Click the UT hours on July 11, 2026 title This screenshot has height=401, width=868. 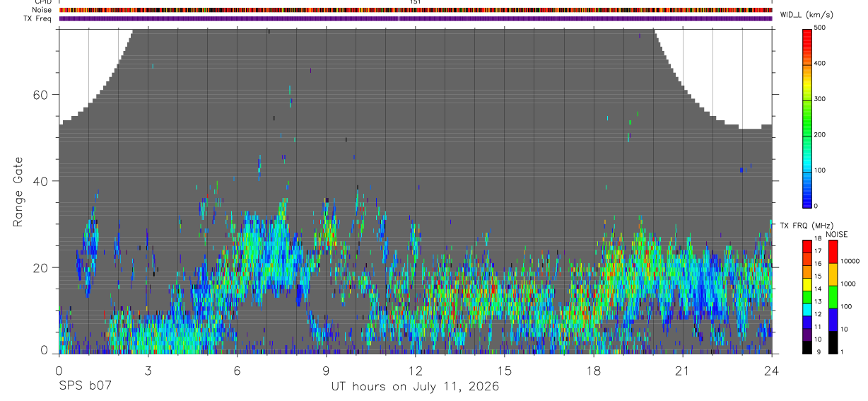[x=415, y=386]
